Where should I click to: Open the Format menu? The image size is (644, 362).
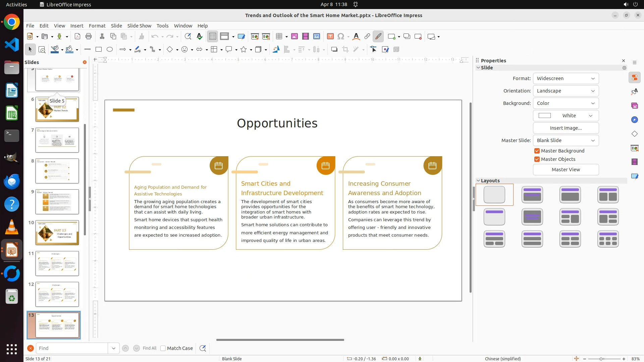(x=97, y=26)
